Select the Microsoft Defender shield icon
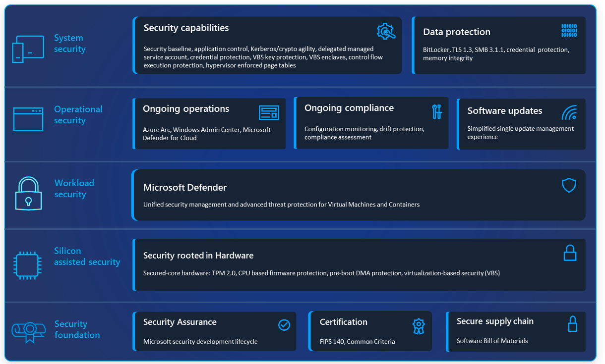The width and height of the screenshot is (605, 364). (x=569, y=185)
